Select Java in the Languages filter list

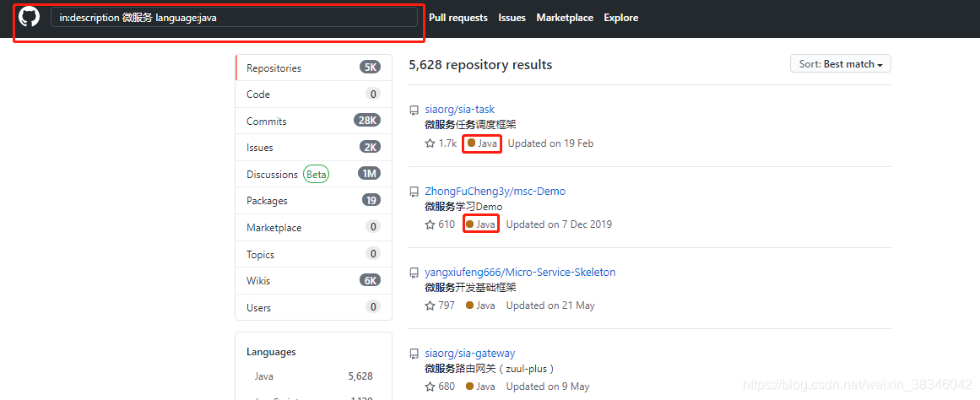pyautogui.click(x=314, y=376)
